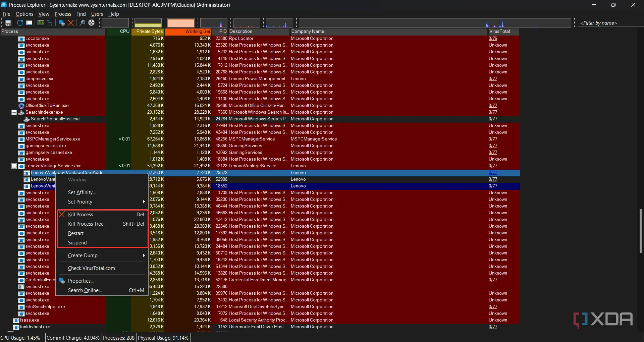Open the Find menu
The image size is (644, 342).
pos(81,14)
